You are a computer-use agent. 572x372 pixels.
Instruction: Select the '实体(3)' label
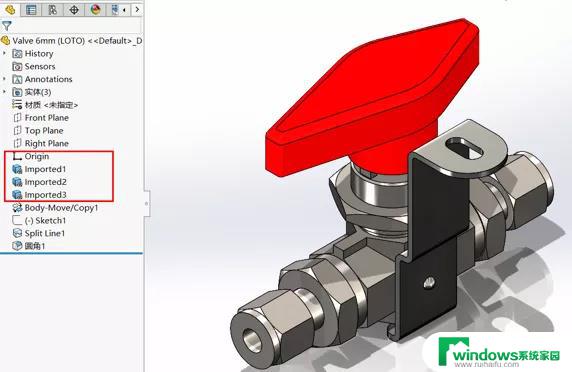38,92
